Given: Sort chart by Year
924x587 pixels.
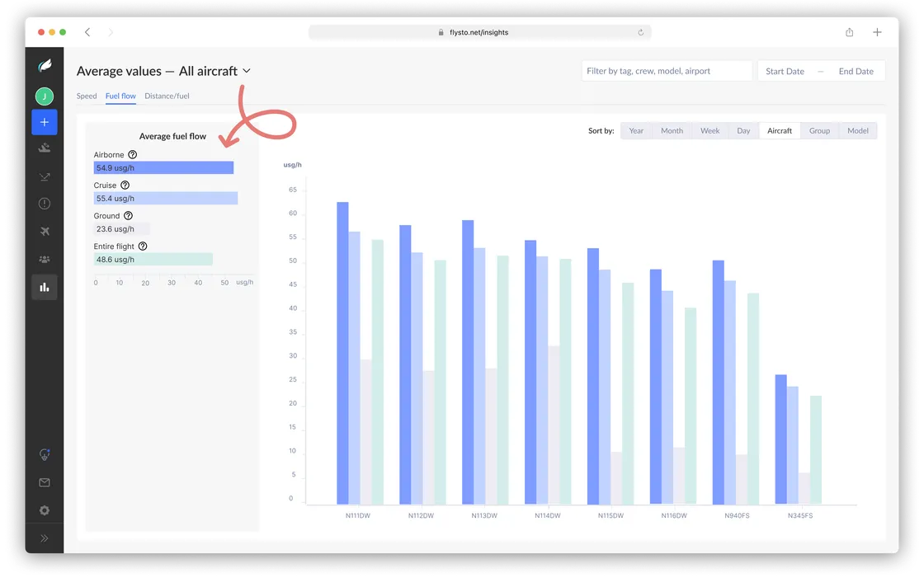Looking at the screenshot, I should coord(636,131).
